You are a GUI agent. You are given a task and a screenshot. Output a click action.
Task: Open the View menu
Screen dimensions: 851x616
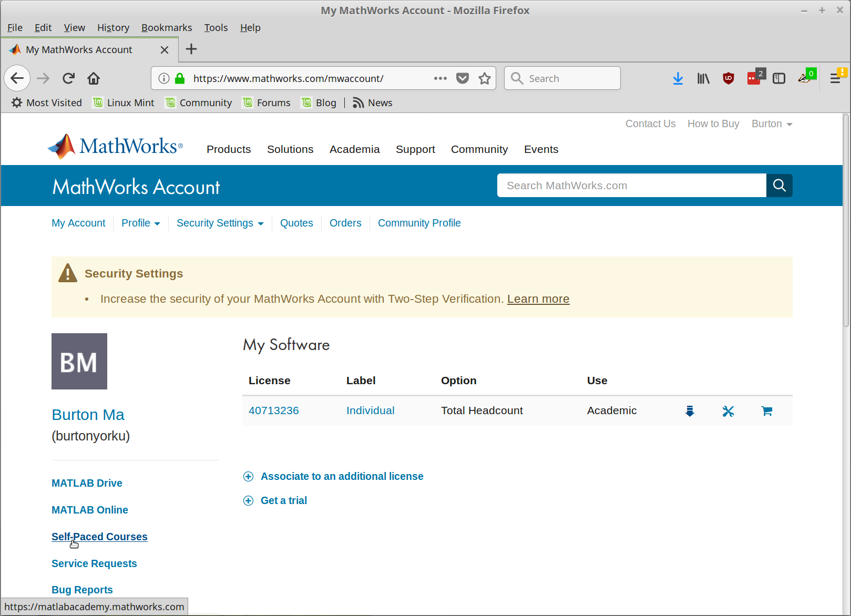[x=74, y=27]
